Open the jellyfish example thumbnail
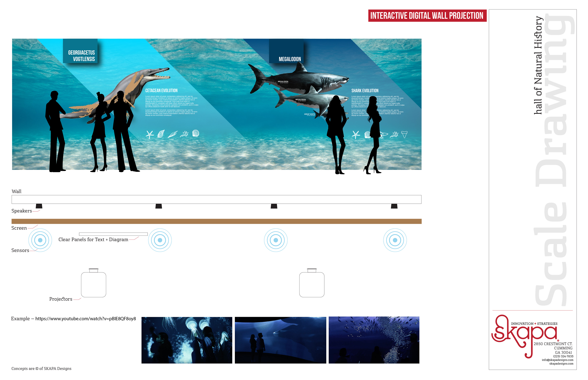Screen dimensions: 588x380 (x=187, y=340)
